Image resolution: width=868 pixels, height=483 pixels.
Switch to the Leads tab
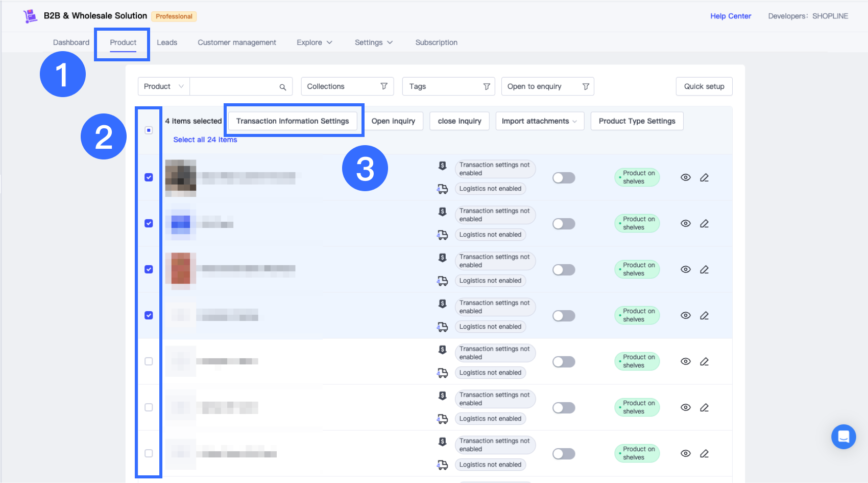(x=167, y=42)
